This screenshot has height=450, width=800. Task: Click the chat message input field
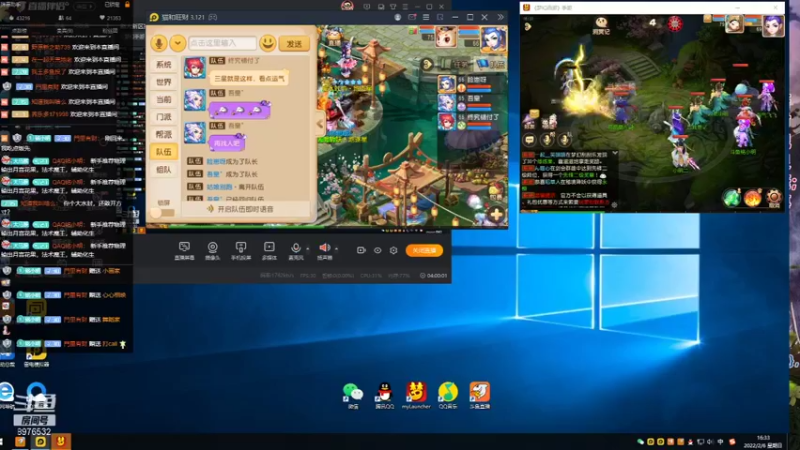pyautogui.click(x=222, y=43)
